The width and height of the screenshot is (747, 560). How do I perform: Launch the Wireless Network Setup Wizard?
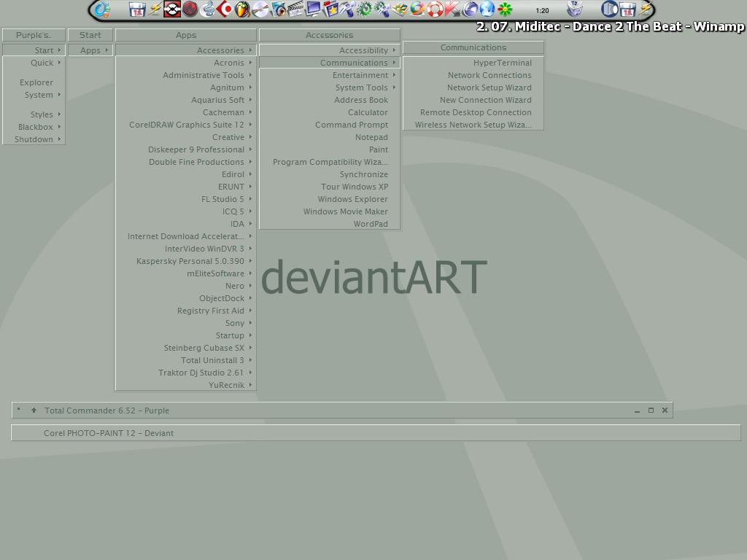pyautogui.click(x=473, y=124)
